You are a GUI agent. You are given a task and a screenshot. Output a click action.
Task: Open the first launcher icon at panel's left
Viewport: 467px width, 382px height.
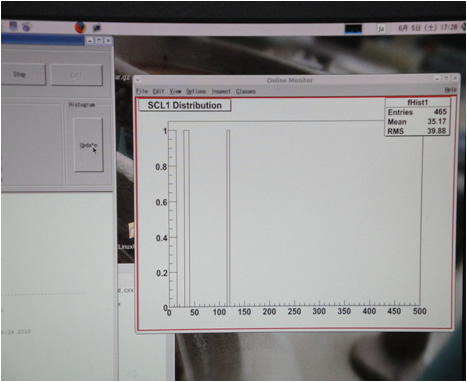click(x=13, y=26)
